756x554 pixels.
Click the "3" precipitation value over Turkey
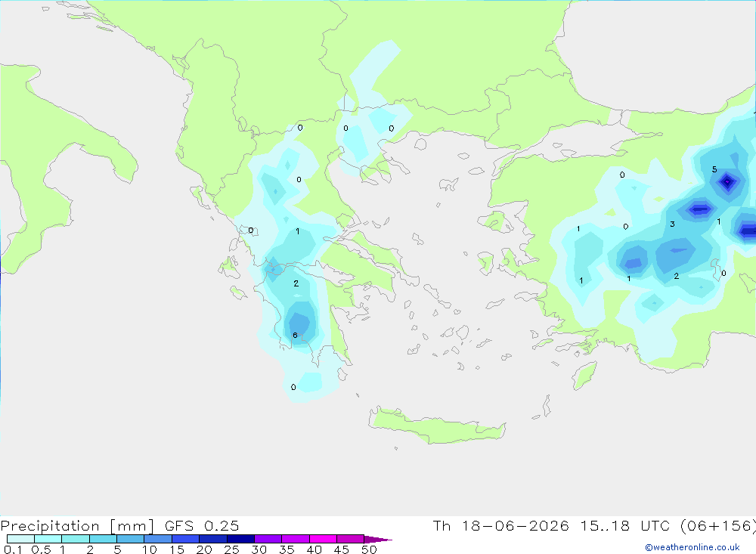[672, 224]
